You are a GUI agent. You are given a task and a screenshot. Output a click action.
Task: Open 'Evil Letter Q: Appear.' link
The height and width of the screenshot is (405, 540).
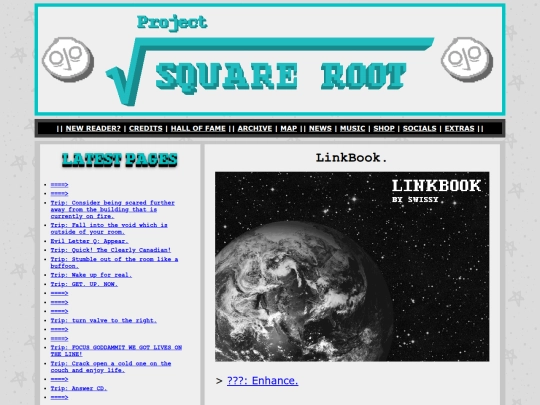[x=89, y=241]
